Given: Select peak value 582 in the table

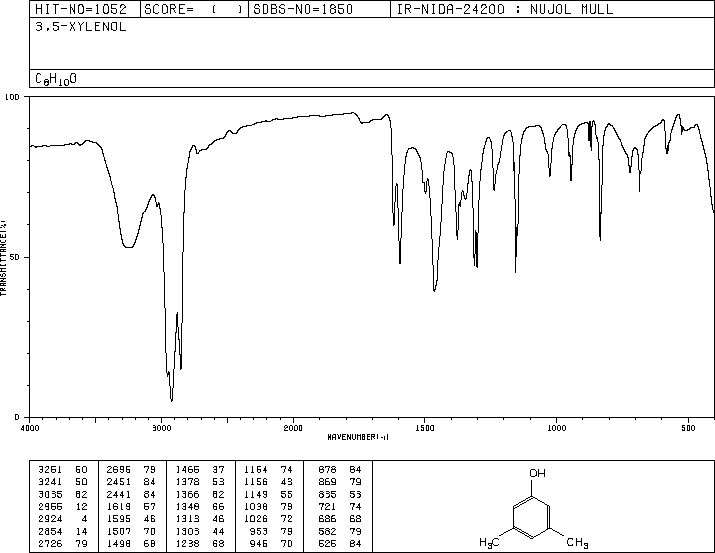Looking at the screenshot, I should (x=327, y=532).
